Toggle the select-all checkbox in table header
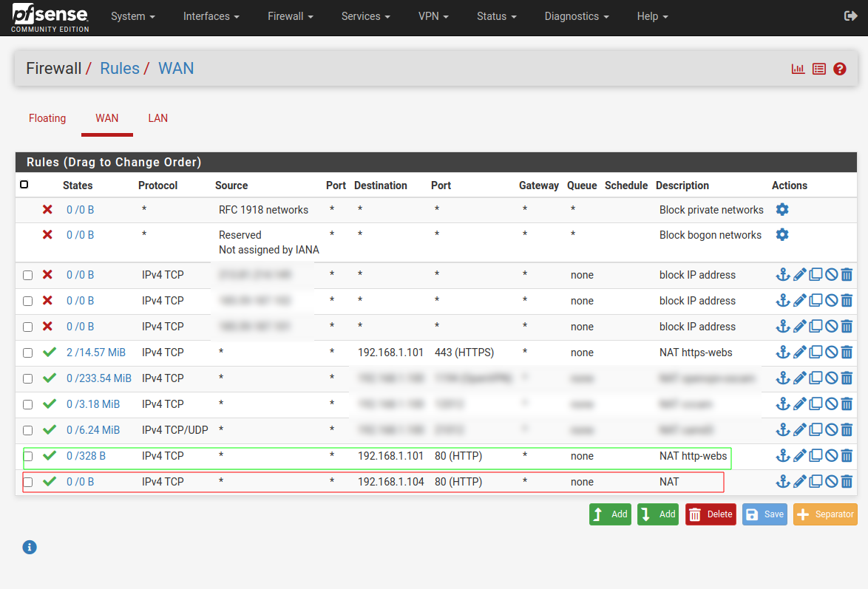Viewport: 868px width, 589px height. coord(24,185)
